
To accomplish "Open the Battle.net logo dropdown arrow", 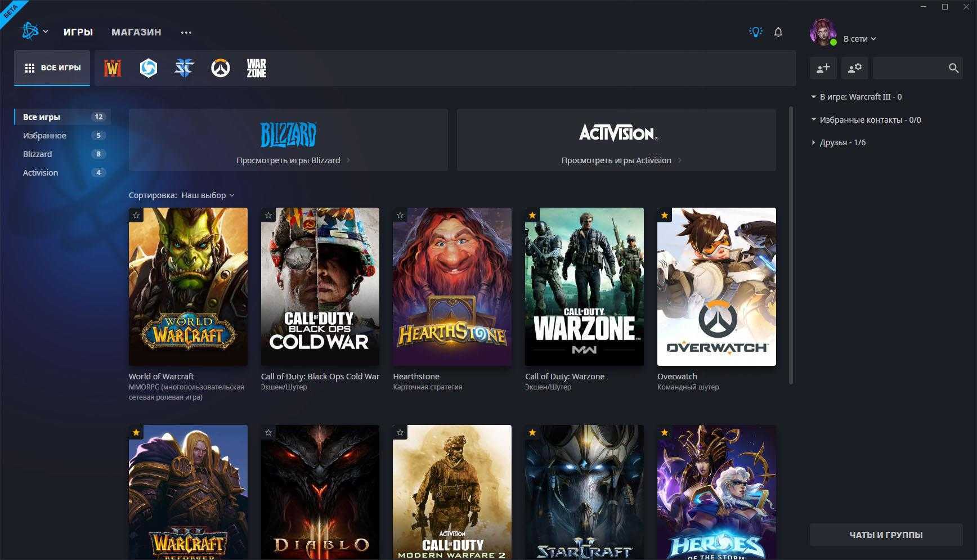I will (x=46, y=32).
